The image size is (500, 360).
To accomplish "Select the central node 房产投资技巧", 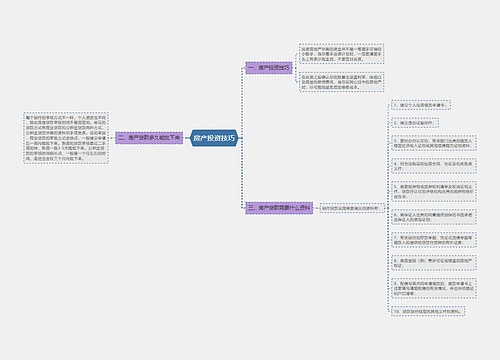I will click(214, 138).
